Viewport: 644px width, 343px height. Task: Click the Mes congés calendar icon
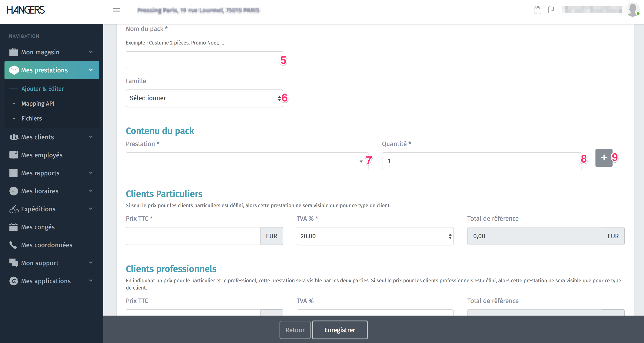coord(13,227)
